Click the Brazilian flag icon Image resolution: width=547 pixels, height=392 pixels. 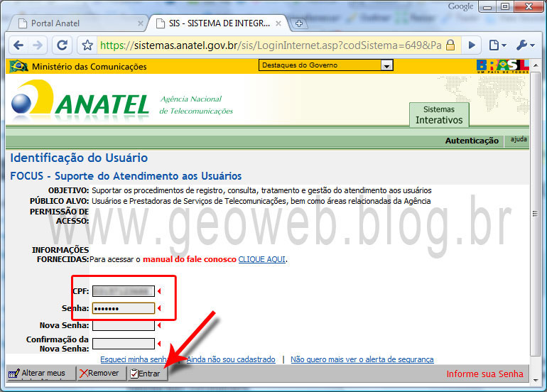[18, 66]
